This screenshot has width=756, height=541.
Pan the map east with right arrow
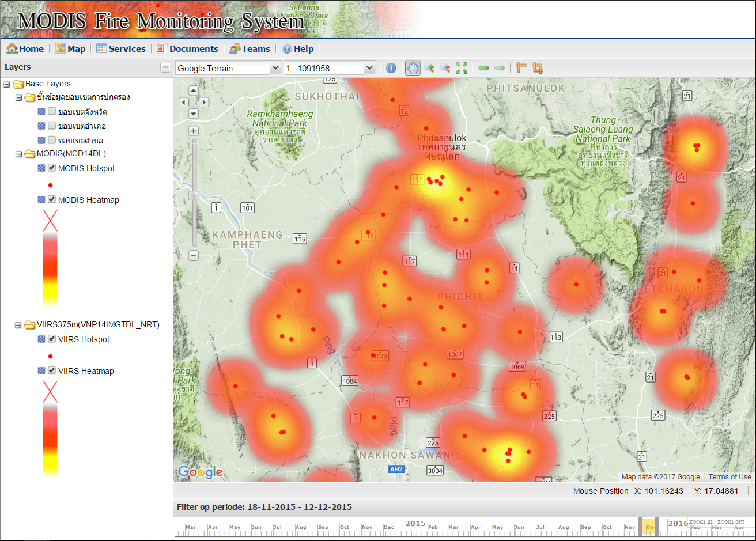tap(203, 102)
